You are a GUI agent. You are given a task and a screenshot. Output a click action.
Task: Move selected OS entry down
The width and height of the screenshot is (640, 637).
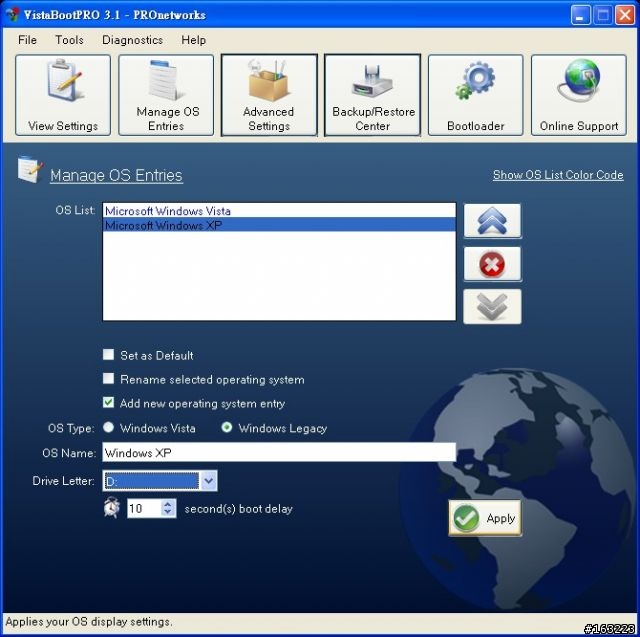pyautogui.click(x=492, y=306)
